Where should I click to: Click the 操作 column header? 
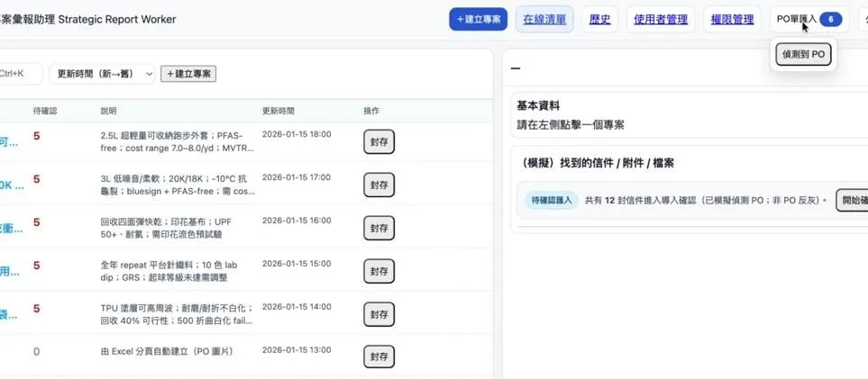click(371, 111)
